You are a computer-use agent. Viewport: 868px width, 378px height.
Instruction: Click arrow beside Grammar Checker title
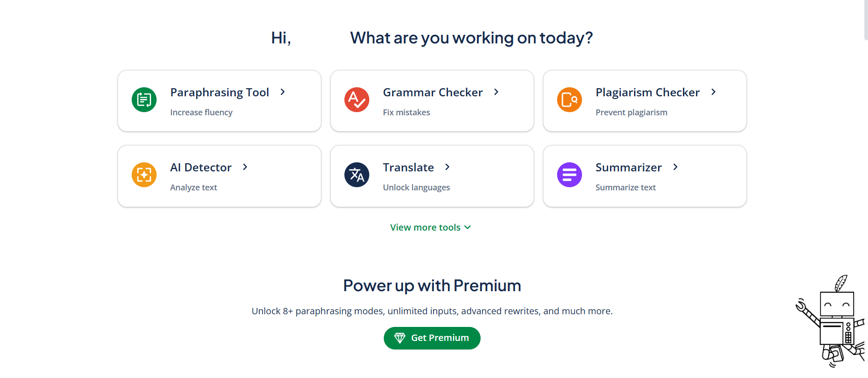click(496, 92)
